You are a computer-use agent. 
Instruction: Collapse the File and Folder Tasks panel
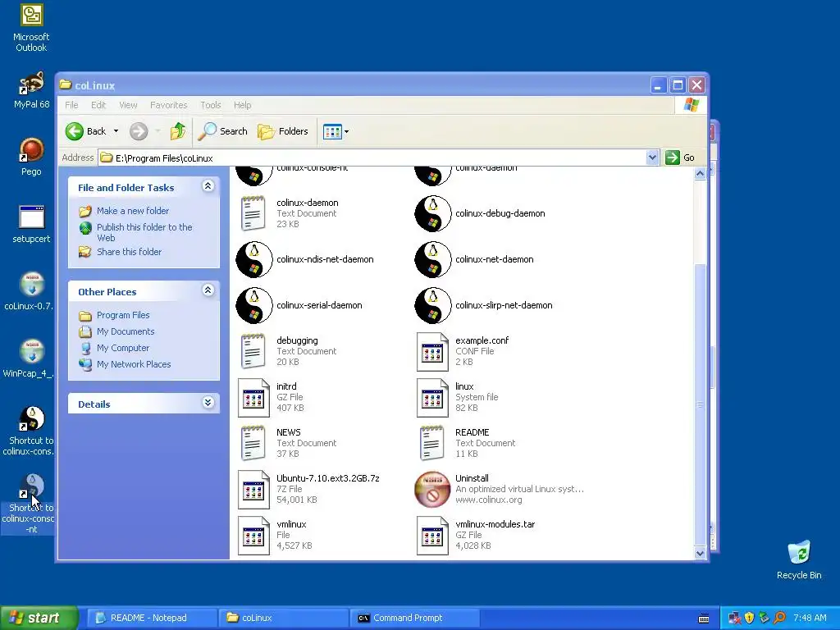(208, 186)
